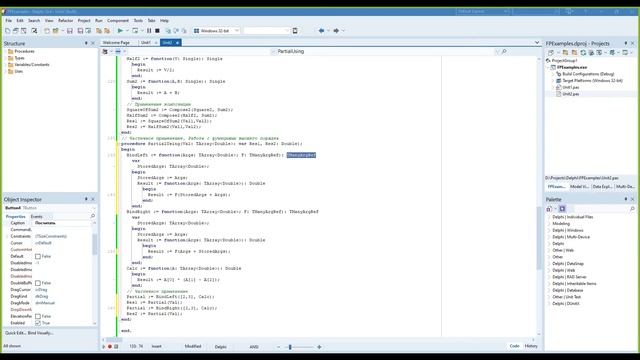The image size is (640, 360).
Task: Pause the running program
Action: (x=149, y=31)
